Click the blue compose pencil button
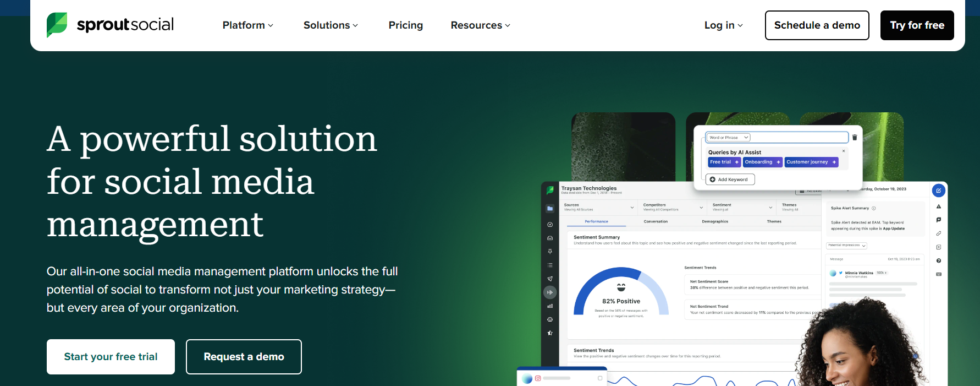This screenshot has height=386, width=980. [x=938, y=191]
